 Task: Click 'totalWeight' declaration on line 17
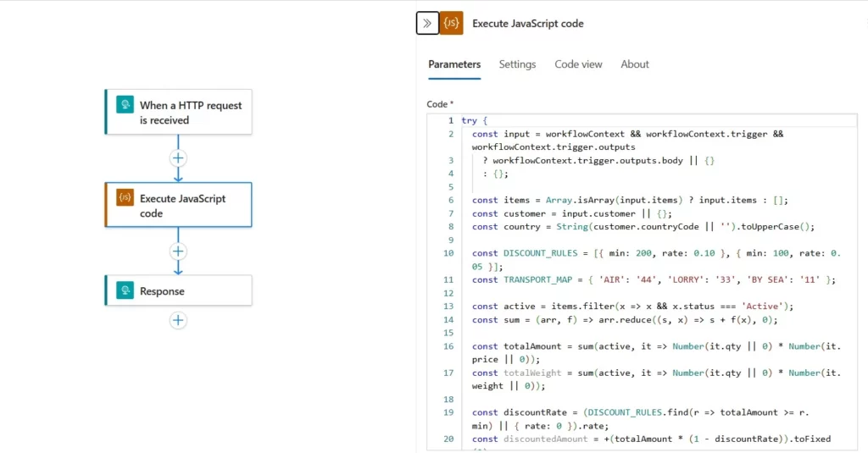pos(532,373)
